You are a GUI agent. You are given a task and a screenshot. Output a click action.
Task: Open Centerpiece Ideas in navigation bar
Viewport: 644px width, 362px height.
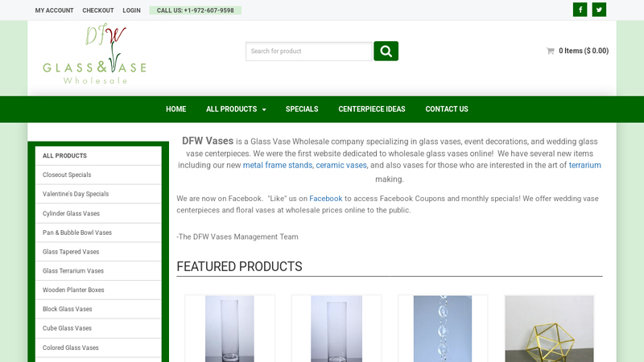[372, 109]
